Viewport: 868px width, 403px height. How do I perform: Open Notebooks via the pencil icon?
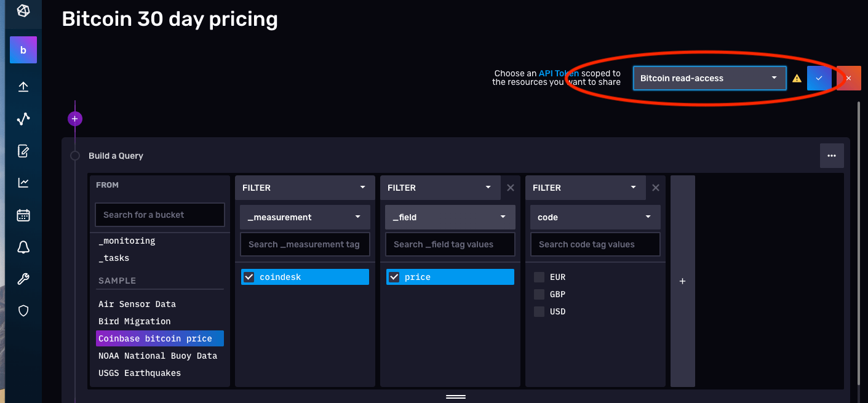23,151
